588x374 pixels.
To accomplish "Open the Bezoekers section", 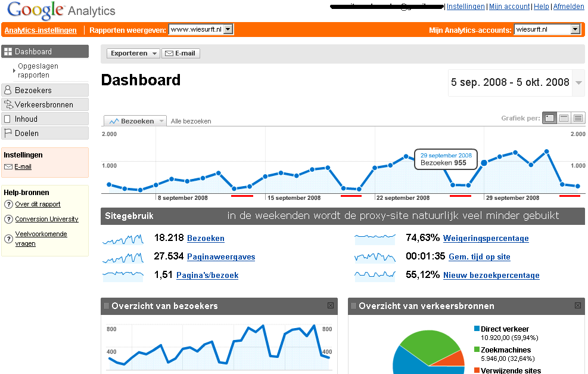I will (45, 90).
